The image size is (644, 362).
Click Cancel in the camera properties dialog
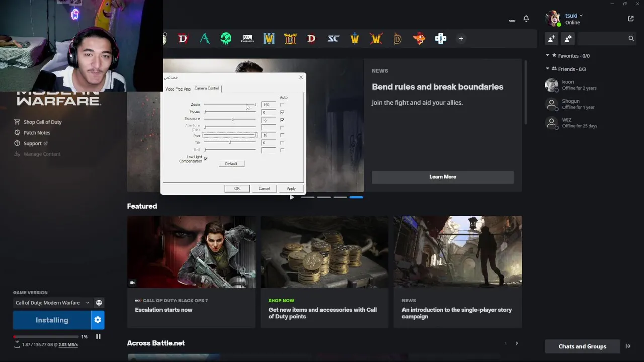pyautogui.click(x=264, y=188)
